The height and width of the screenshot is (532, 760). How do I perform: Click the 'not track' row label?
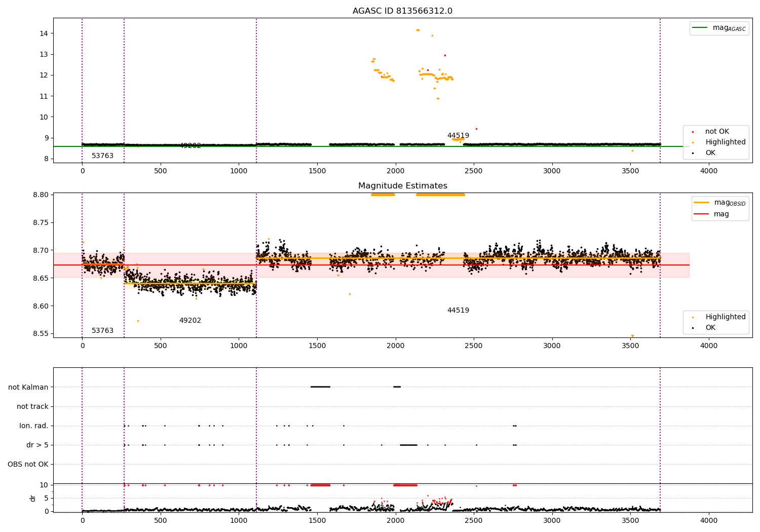(x=32, y=407)
